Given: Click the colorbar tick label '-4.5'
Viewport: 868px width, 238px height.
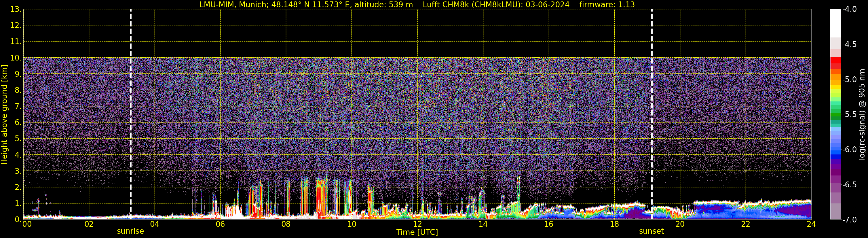Looking at the screenshot, I should tap(850, 44).
